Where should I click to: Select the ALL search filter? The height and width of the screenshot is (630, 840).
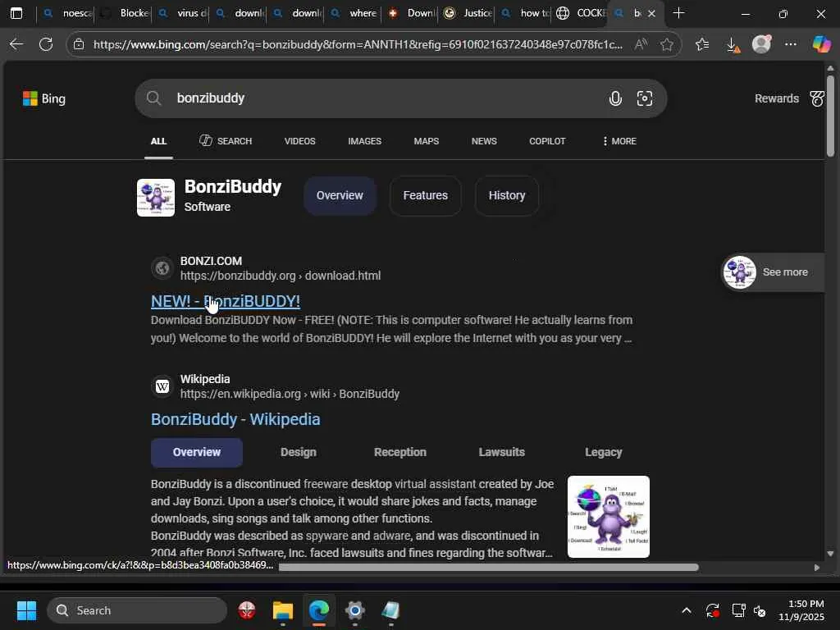click(x=158, y=141)
